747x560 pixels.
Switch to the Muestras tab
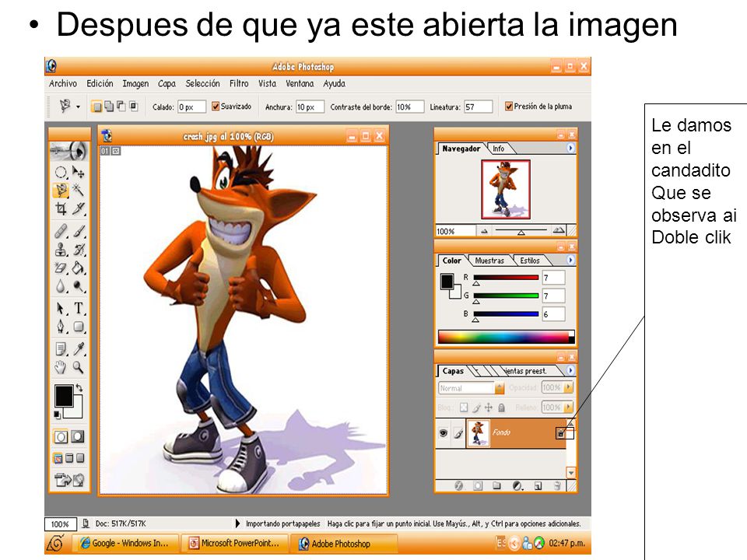click(x=489, y=261)
